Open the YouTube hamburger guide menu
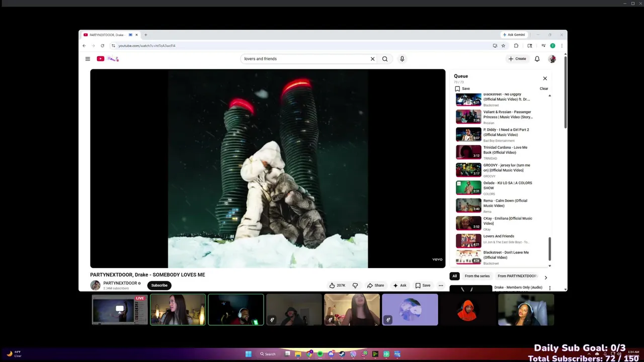 [88, 59]
